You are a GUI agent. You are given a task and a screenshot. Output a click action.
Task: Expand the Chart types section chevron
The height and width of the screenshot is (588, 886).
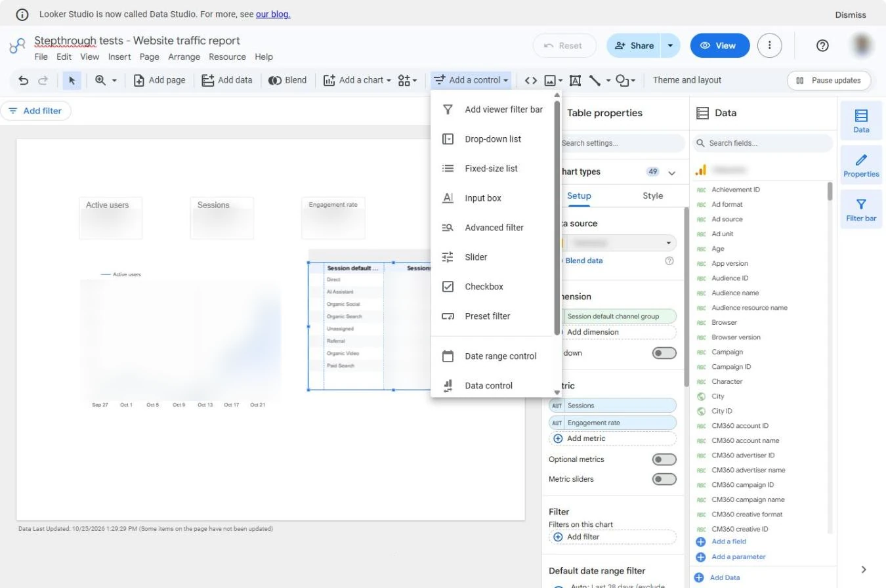tap(672, 173)
